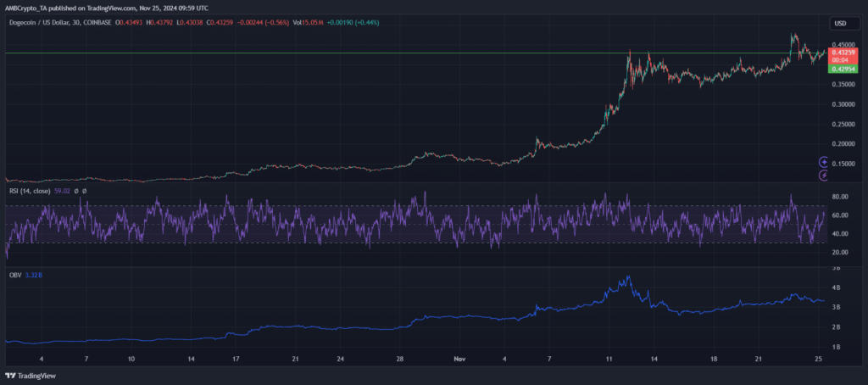868x385 pixels.
Task: Select the OBV indicator label
Action: pyautogui.click(x=15, y=273)
